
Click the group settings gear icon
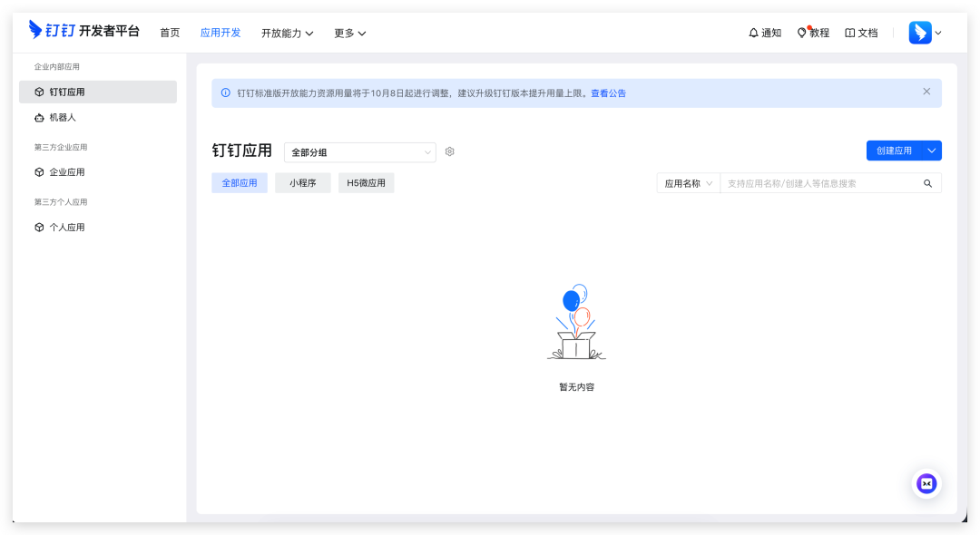tap(449, 151)
